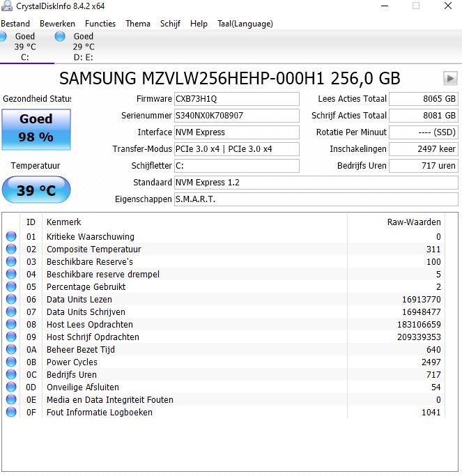Image resolution: width=462 pixels, height=476 pixels.
Task: Select the C: disk tab at 39 °C
Action: [x=25, y=47]
